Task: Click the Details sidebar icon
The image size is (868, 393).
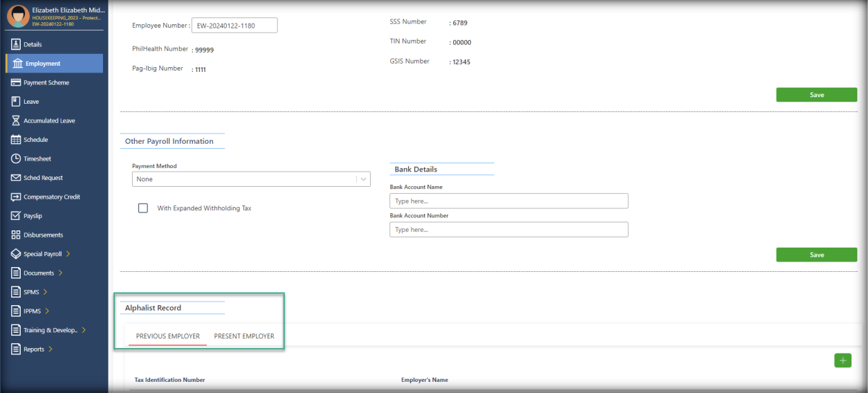Action: point(16,44)
